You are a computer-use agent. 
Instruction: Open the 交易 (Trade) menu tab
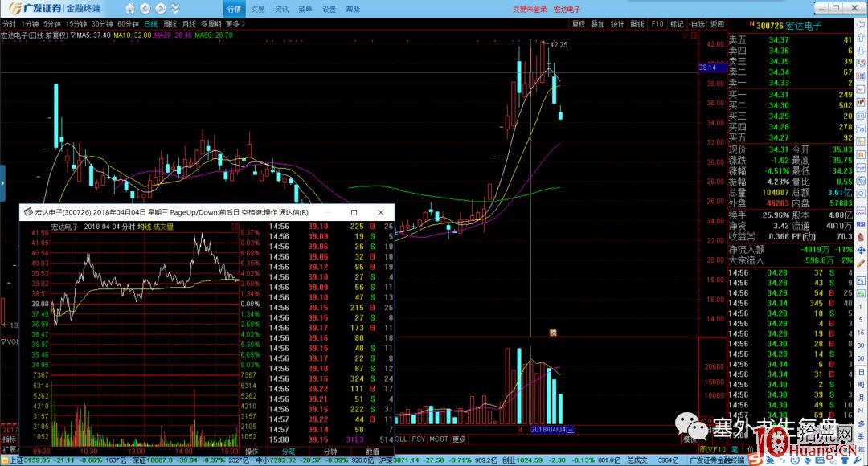click(x=257, y=10)
